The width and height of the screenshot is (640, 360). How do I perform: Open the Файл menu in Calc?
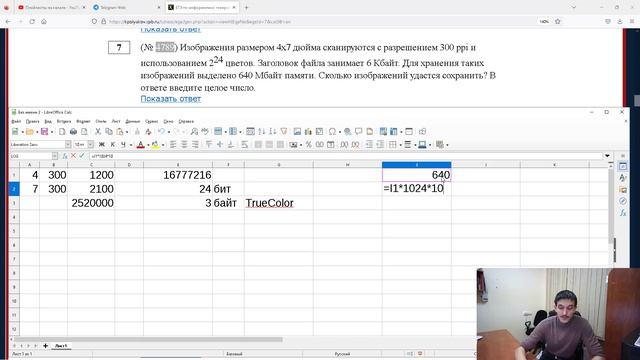(x=16, y=122)
